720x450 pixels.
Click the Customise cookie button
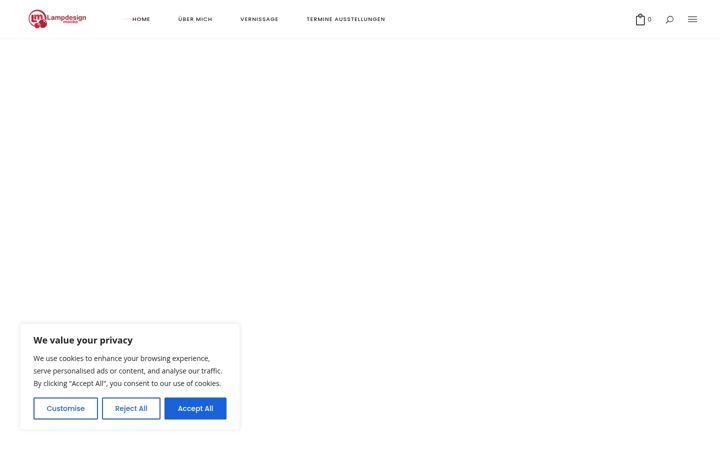point(66,408)
